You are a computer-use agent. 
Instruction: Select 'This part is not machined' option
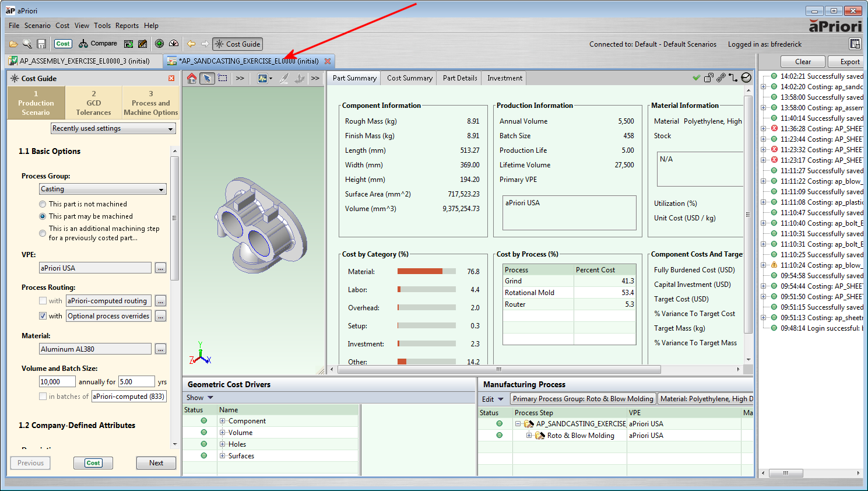[43, 204]
